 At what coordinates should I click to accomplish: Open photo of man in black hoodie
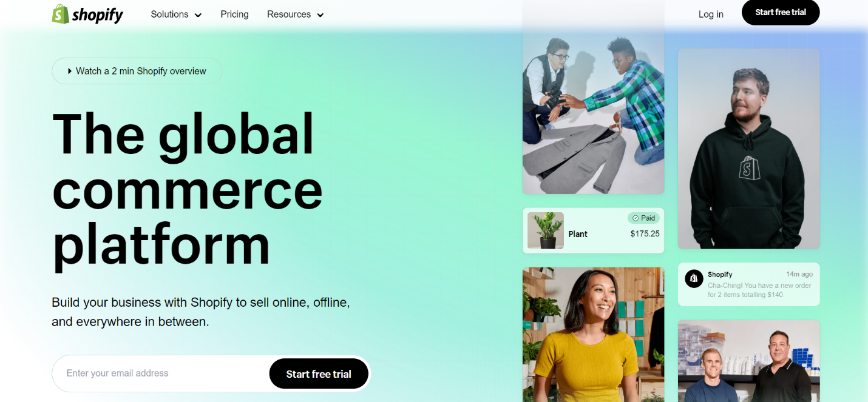click(x=749, y=149)
